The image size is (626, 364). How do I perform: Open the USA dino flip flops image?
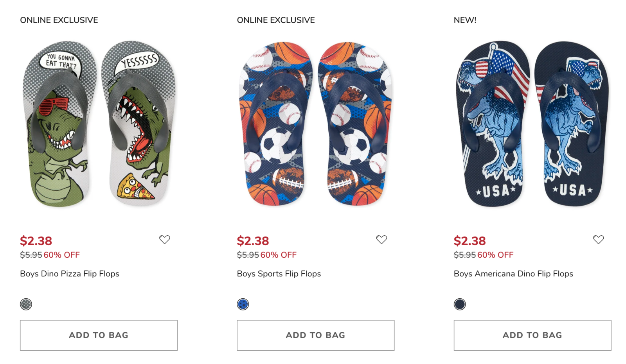pos(532,124)
